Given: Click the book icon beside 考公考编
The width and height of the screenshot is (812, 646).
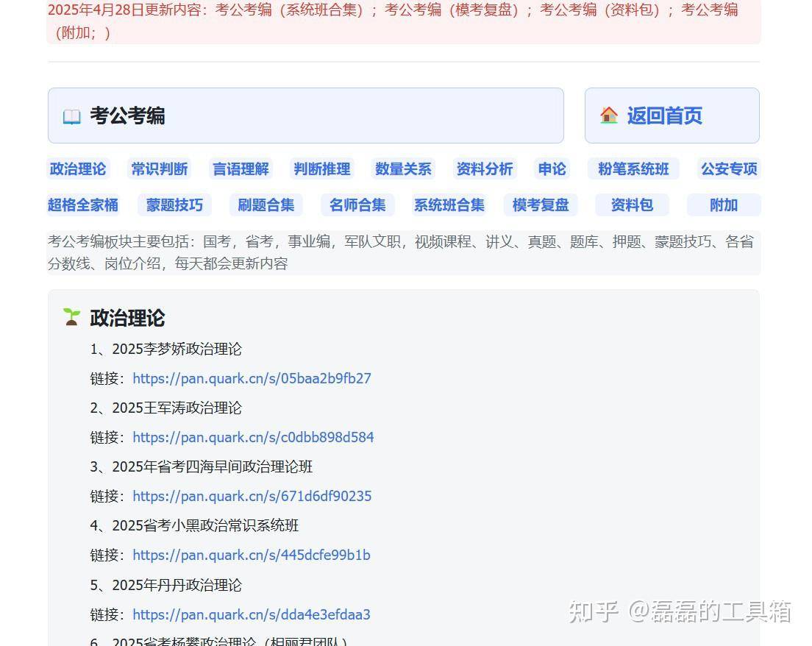Looking at the screenshot, I should pos(71,116).
